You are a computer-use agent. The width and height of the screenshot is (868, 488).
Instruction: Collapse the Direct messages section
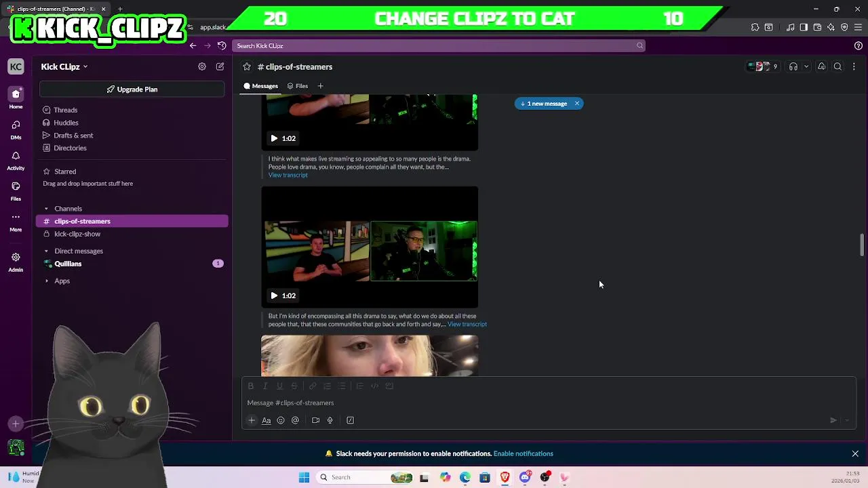pos(46,251)
